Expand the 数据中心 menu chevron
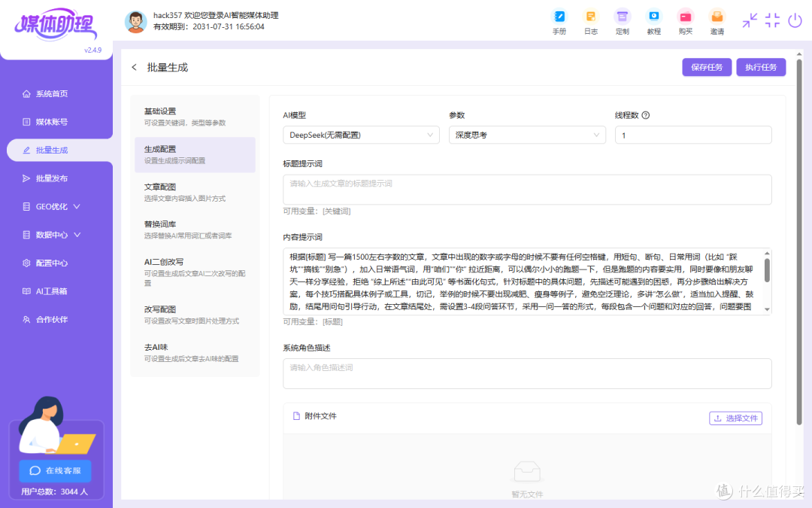812x508 pixels. click(x=77, y=235)
